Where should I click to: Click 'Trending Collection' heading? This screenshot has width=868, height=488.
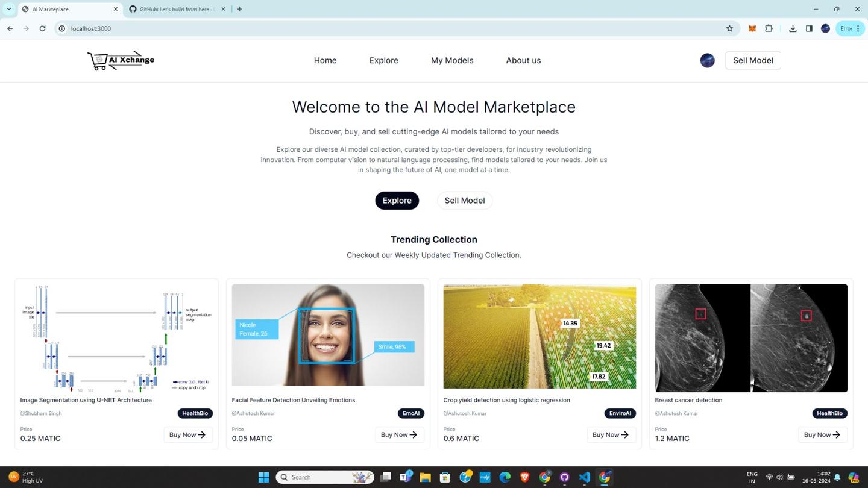434,239
